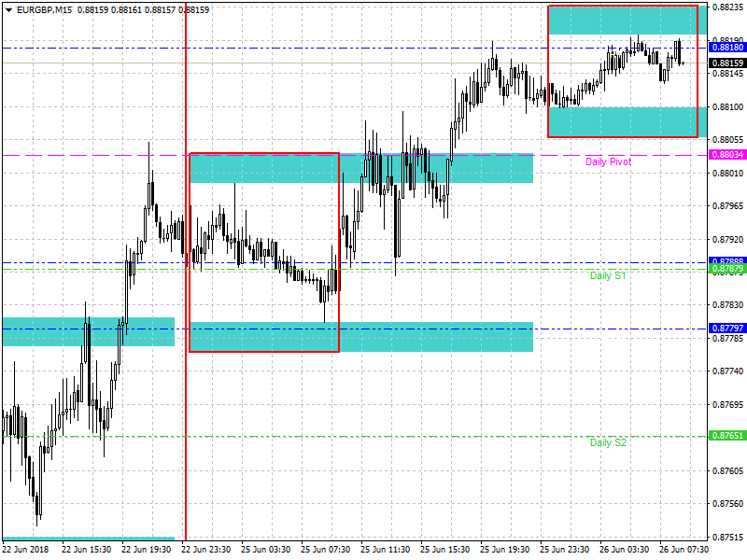Viewport: 747px width, 560px height.
Task: Select the blue 0.87797 price tag
Action: (727, 329)
